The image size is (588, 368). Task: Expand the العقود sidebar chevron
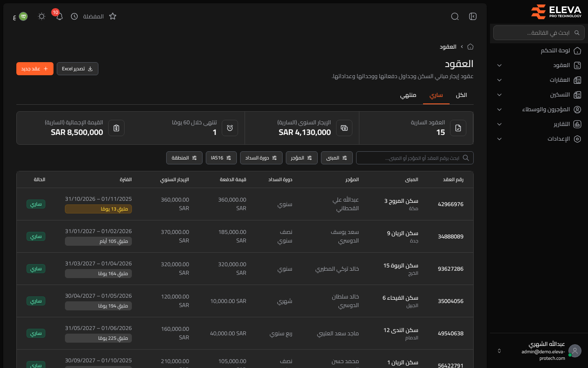pyautogui.click(x=499, y=65)
